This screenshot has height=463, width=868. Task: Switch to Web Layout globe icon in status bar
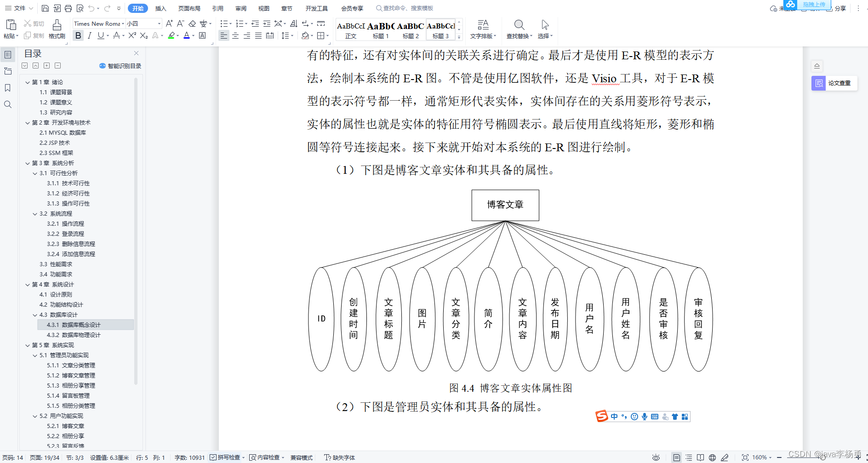pos(712,457)
